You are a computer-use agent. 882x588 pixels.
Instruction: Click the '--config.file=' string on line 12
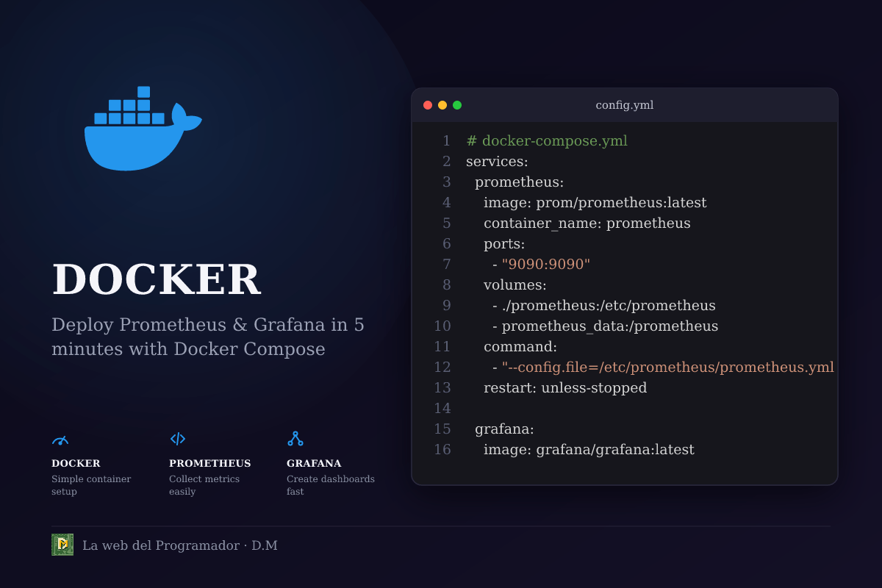(x=667, y=367)
